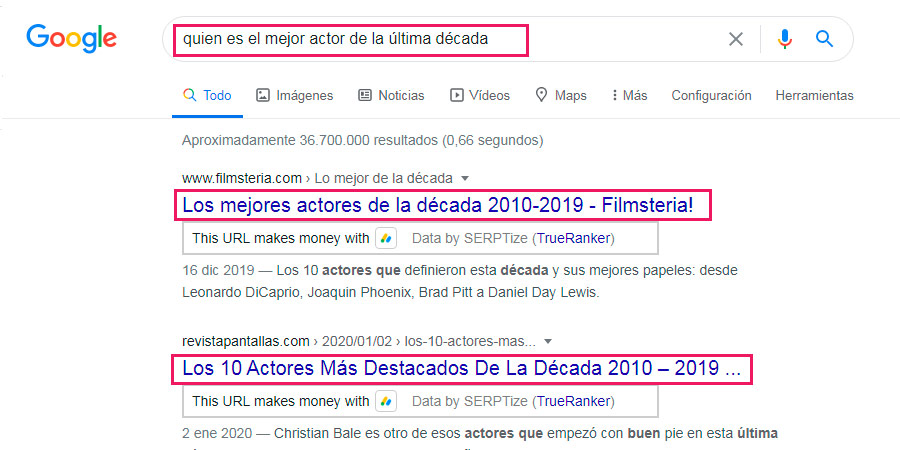The width and height of the screenshot is (900, 450).
Task: Click 'This URL makes money with' under revistapantallas
Action: pyautogui.click(x=281, y=401)
